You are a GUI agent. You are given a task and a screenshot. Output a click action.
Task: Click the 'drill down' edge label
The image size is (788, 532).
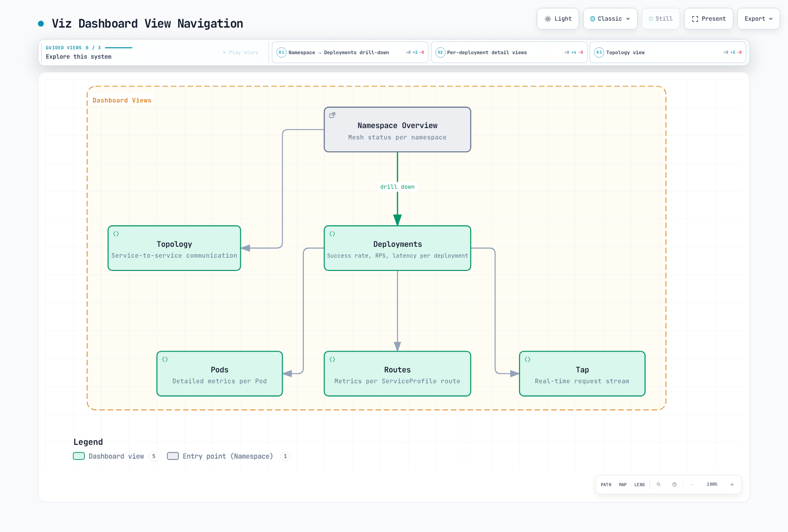click(397, 187)
